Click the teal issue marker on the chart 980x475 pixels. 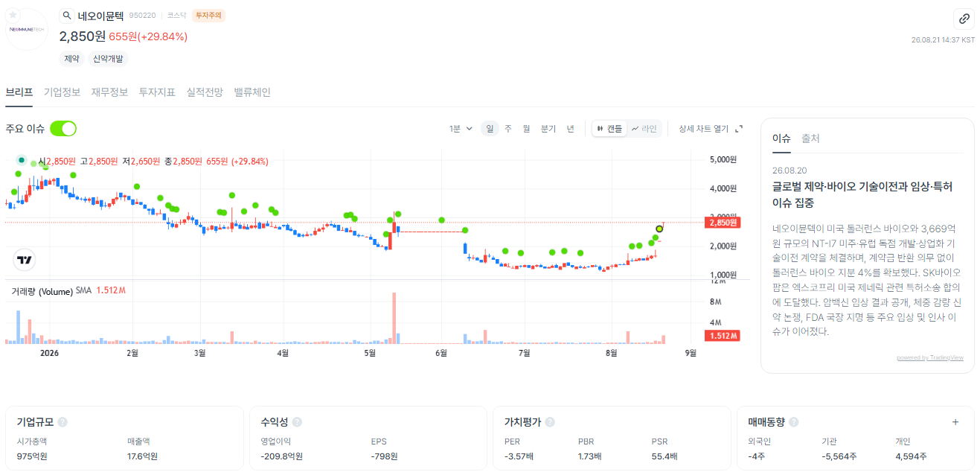point(22,160)
